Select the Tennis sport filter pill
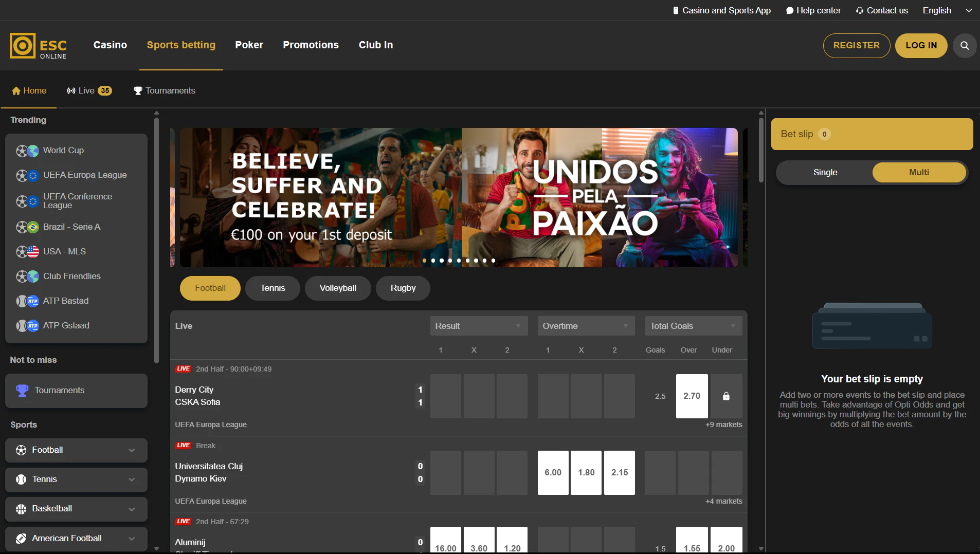The width and height of the screenshot is (980, 554). [x=273, y=288]
